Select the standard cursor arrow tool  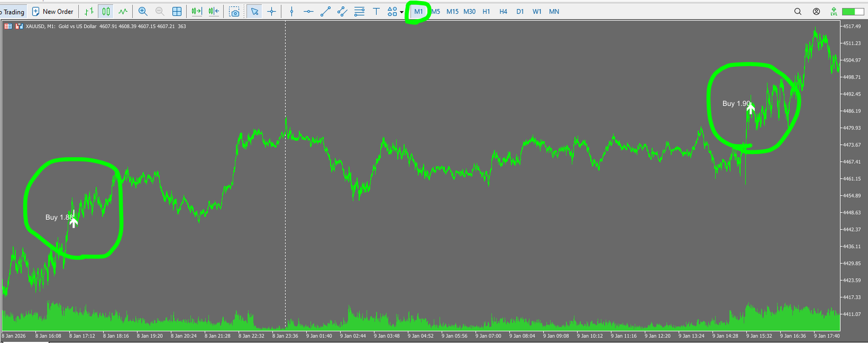pyautogui.click(x=254, y=11)
